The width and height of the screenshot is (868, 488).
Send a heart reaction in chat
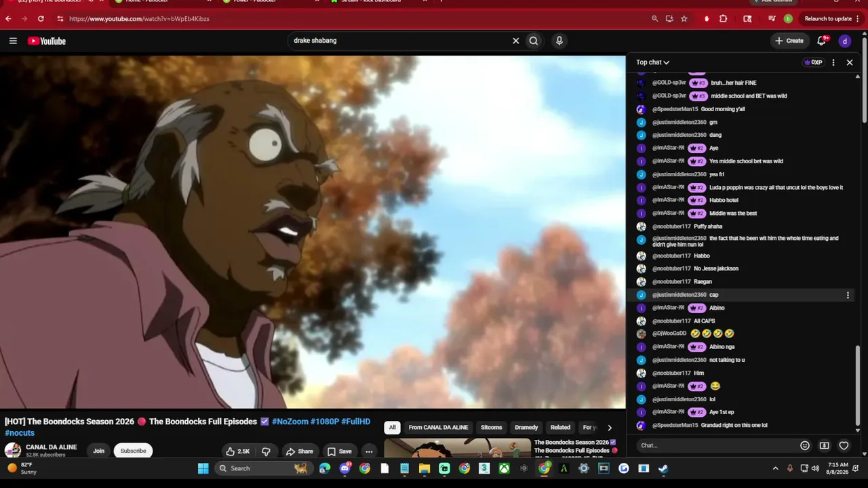(844, 445)
